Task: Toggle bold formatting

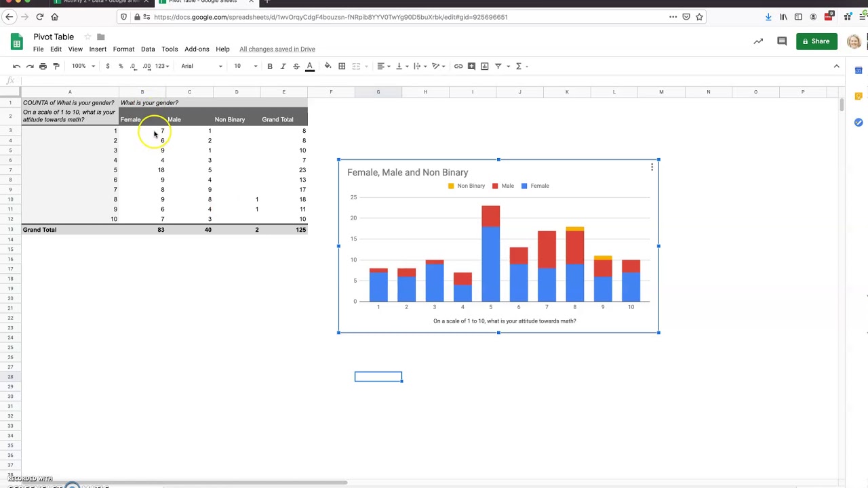Action: point(270,66)
